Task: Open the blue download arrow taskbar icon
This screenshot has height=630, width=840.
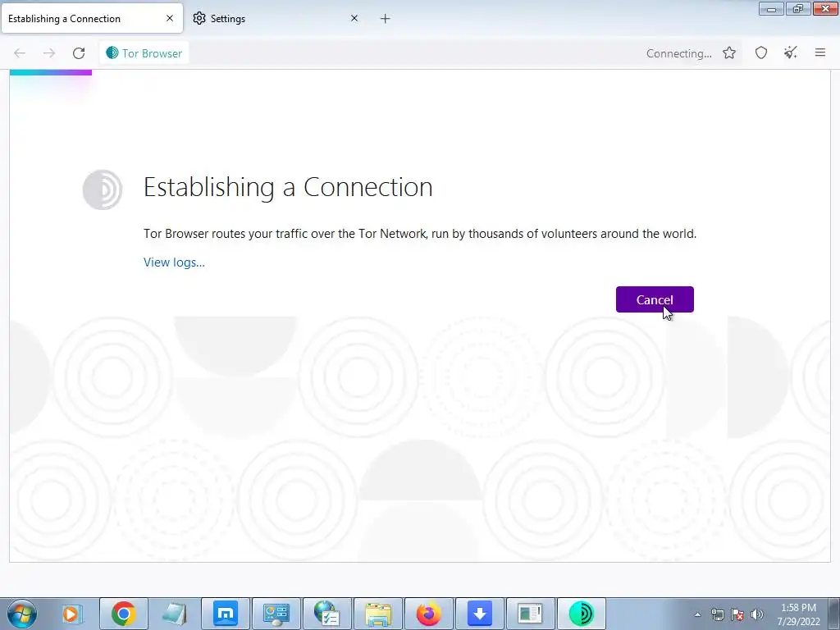Action: (479, 614)
